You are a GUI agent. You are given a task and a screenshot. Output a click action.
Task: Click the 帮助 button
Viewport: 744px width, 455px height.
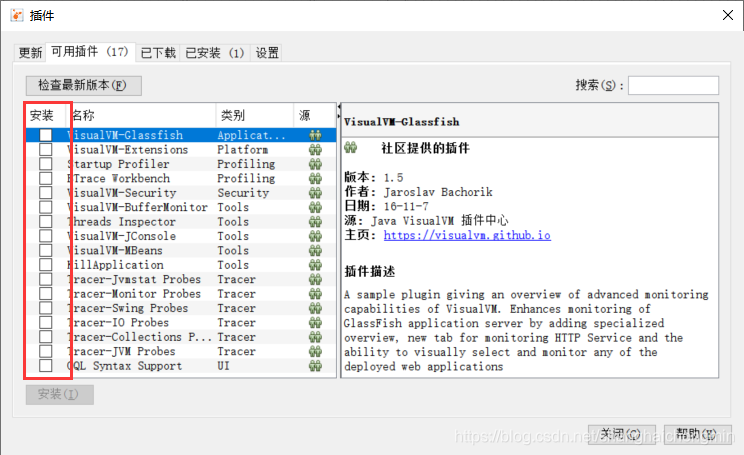click(x=698, y=434)
